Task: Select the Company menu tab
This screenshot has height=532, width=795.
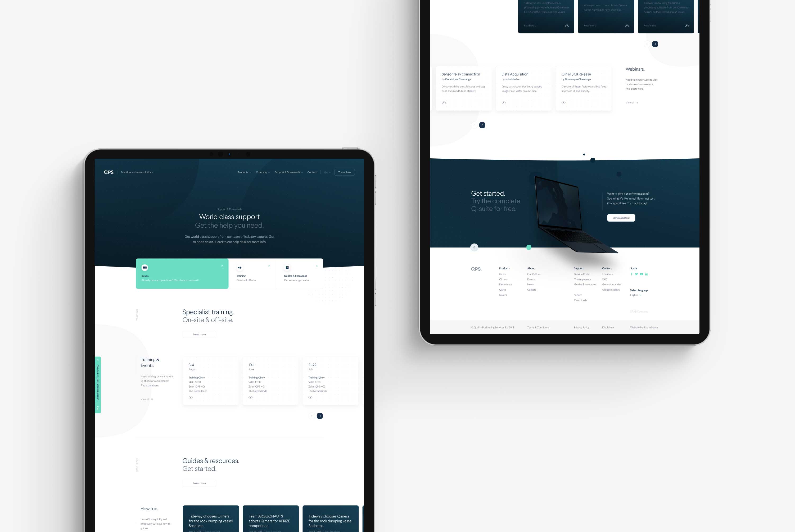Action: 262,172
